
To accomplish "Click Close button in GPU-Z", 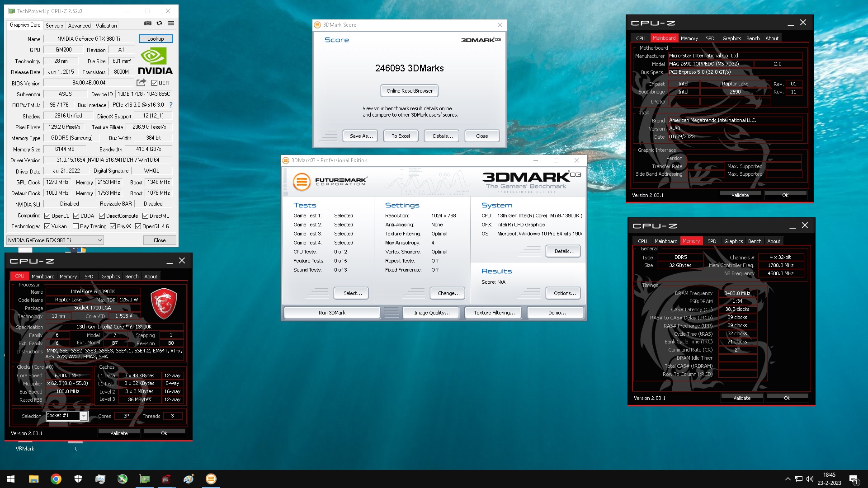I will 160,240.
